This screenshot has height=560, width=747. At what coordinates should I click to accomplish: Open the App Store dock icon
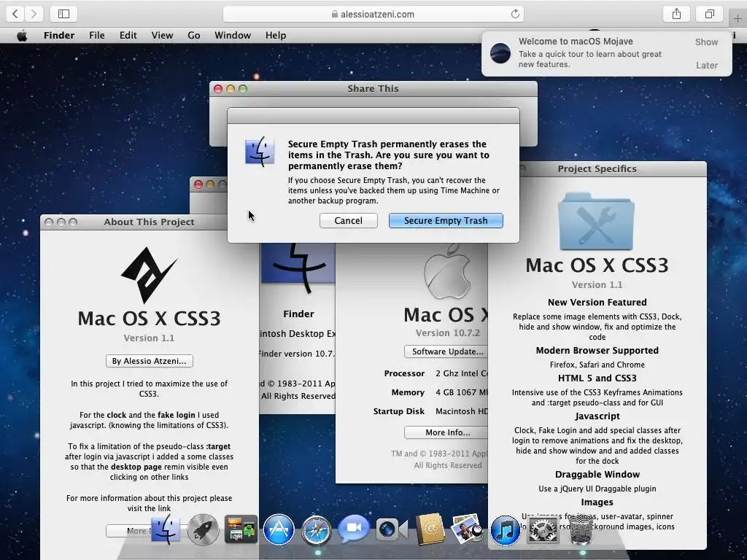click(279, 529)
